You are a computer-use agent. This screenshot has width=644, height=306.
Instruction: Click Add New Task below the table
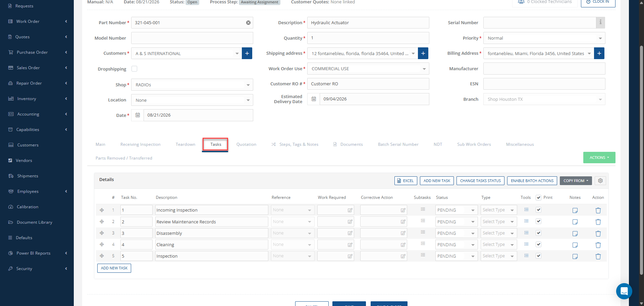(x=114, y=268)
